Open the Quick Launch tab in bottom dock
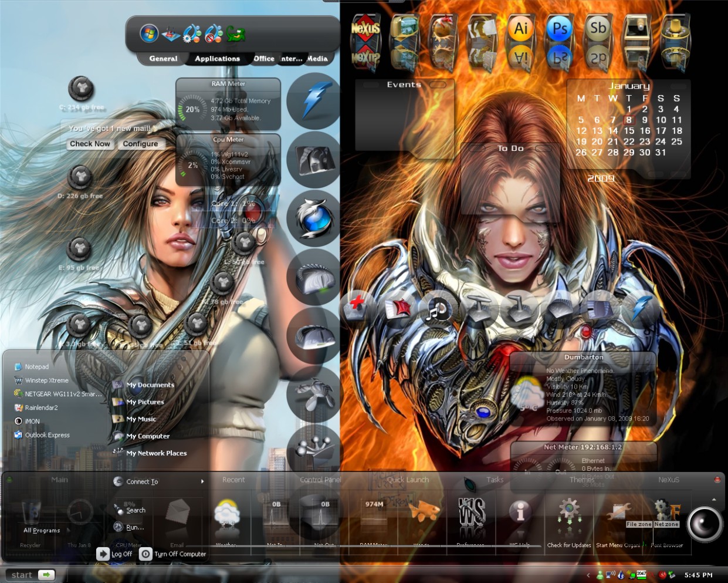 coord(408,480)
